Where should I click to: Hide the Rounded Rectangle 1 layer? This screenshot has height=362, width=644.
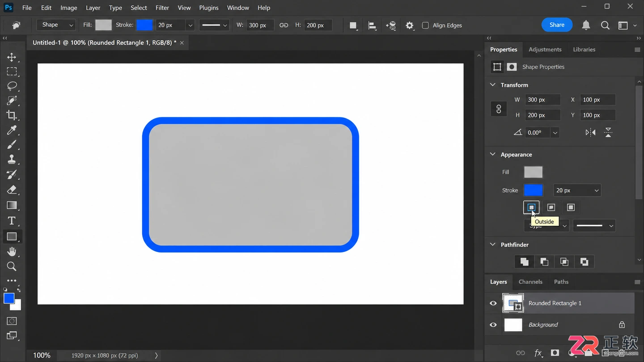click(493, 303)
